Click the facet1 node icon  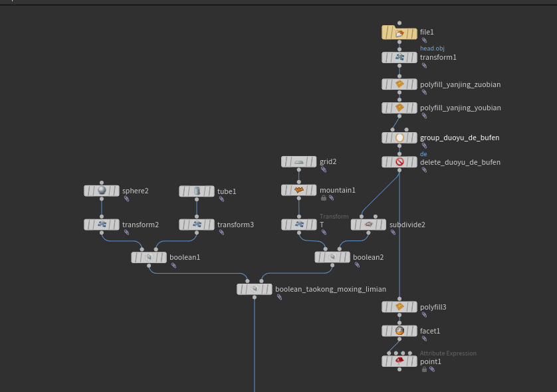tap(399, 331)
